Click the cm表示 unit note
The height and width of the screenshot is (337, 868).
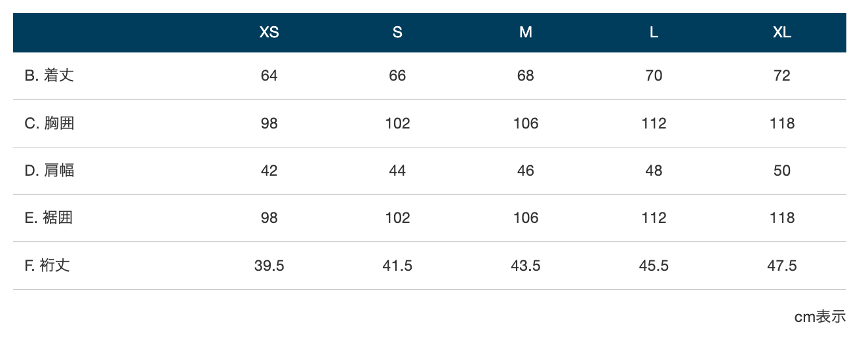820,317
